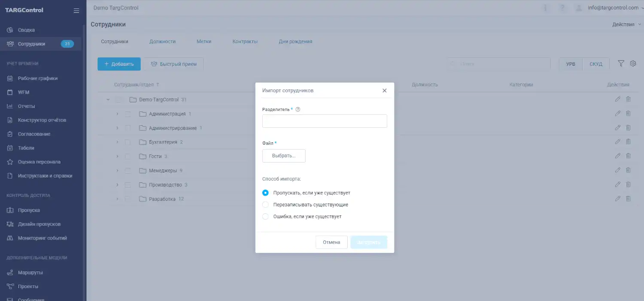Close the Импорт сотрудников dialog
This screenshot has height=301, width=644.
pyautogui.click(x=384, y=91)
